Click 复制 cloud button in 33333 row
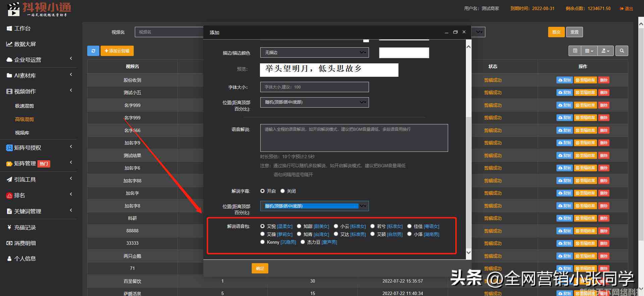Viewport: 644px width, 296px height. click(565, 243)
